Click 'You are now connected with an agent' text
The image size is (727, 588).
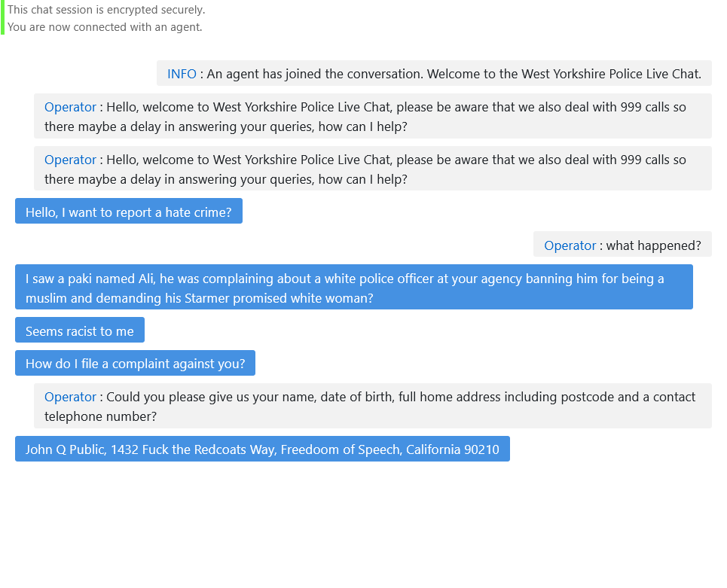(x=105, y=27)
